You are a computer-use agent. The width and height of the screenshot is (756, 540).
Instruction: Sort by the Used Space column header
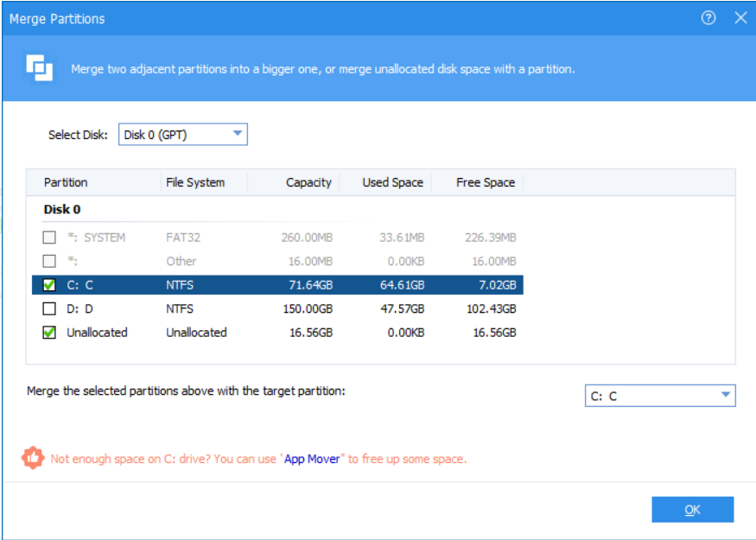[x=392, y=182]
